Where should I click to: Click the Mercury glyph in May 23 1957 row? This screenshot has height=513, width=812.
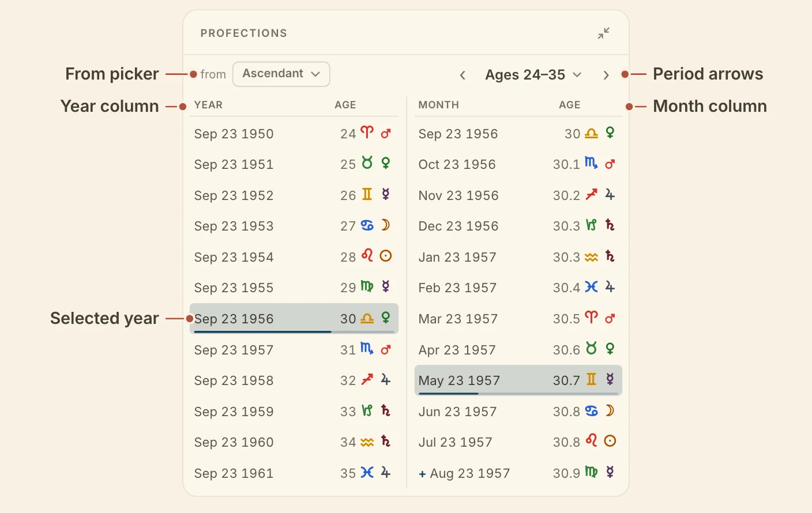tap(610, 379)
